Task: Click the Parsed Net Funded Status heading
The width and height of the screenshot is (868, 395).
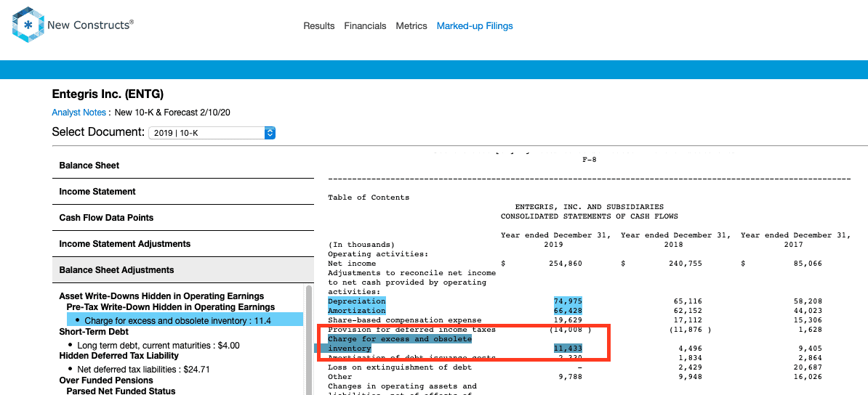Action: (x=121, y=391)
